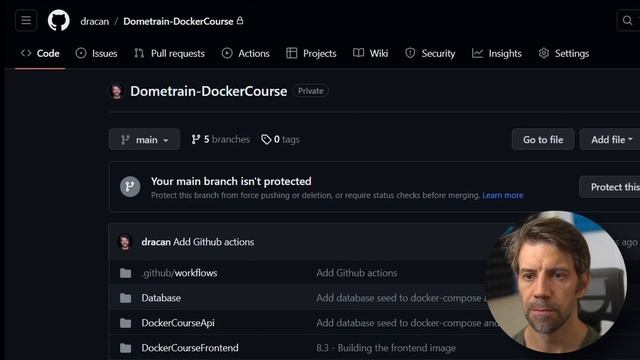Expand the main branch dropdown
The image size is (640, 360).
click(x=144, y=140)
